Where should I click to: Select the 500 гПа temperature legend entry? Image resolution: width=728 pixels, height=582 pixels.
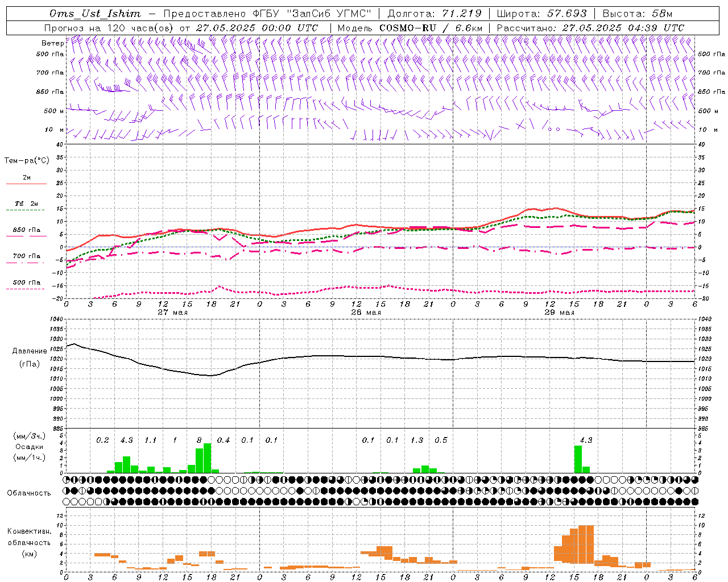27,282
